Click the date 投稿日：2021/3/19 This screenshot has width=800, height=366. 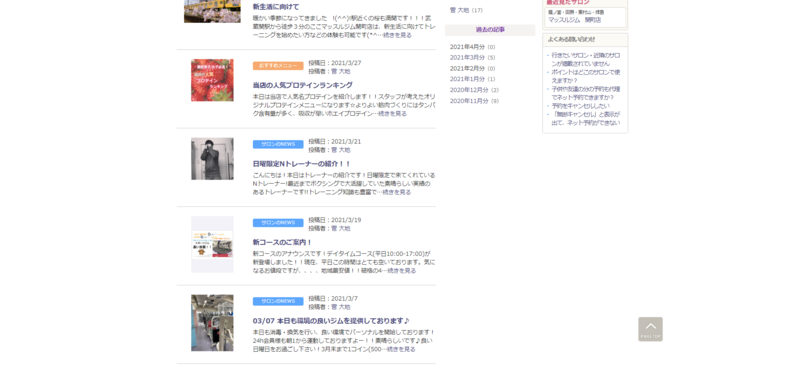[x=335, y=220]
